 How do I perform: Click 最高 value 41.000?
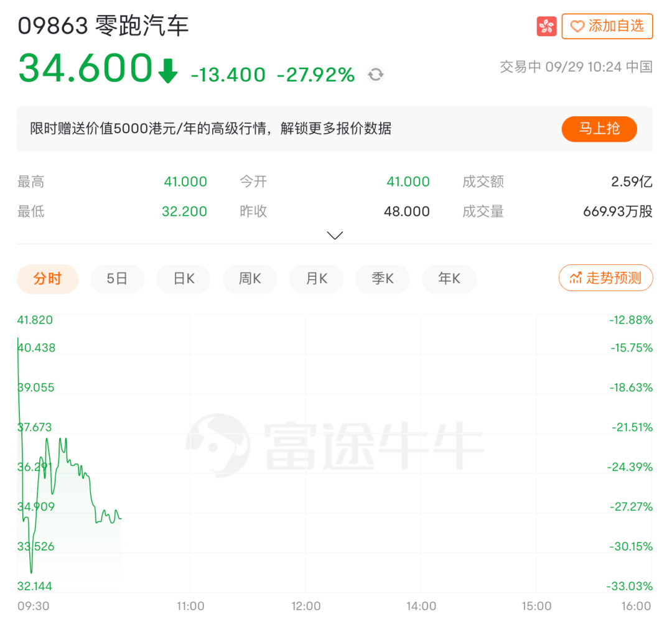pos(185,182)
